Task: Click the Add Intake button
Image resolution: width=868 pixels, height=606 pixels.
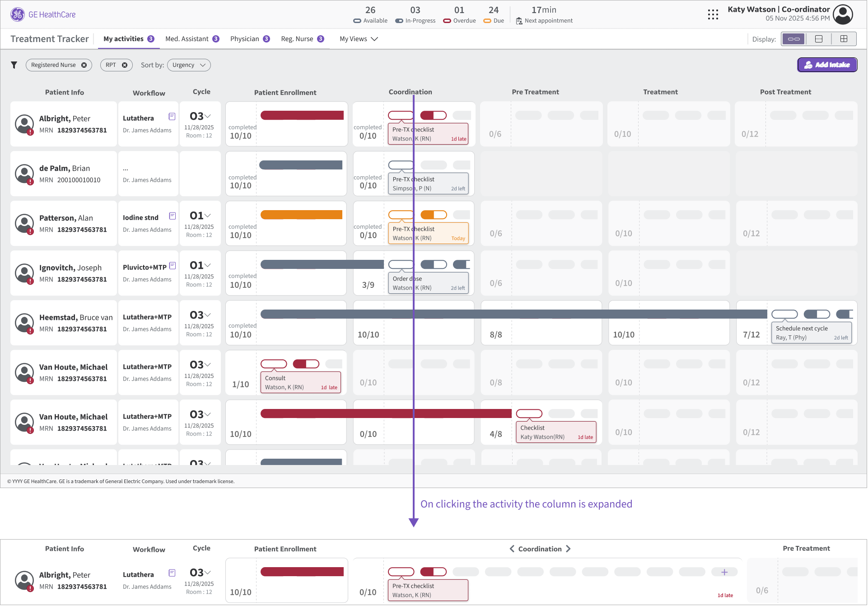Action: pyautogui.click(x=827, y=65)
